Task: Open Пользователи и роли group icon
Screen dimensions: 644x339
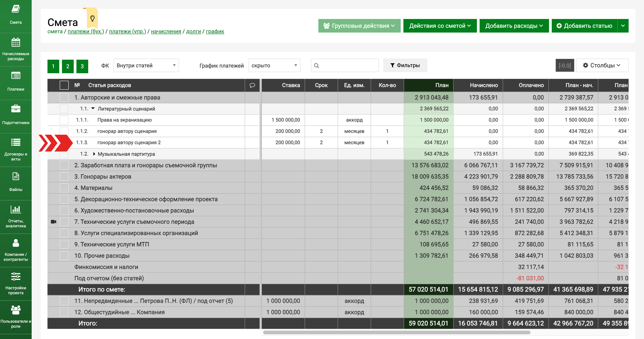Action: point(16,310)
